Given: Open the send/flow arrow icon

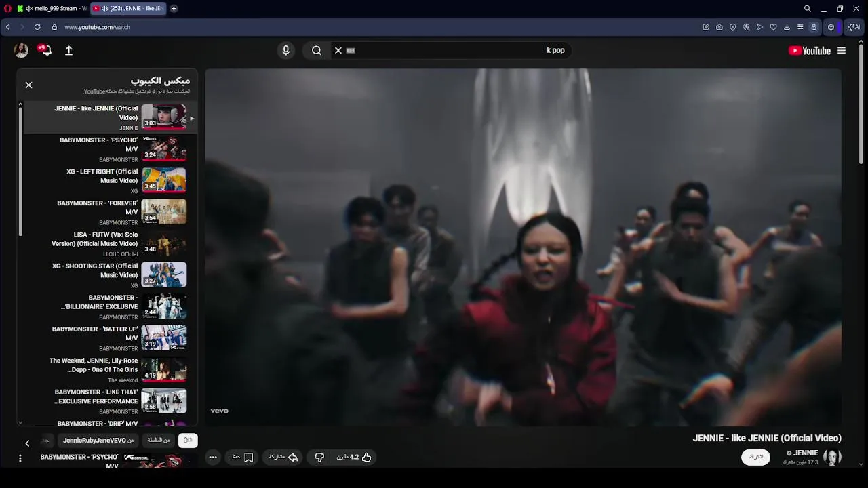Looking at the screenshot, I should click(760, 27).
